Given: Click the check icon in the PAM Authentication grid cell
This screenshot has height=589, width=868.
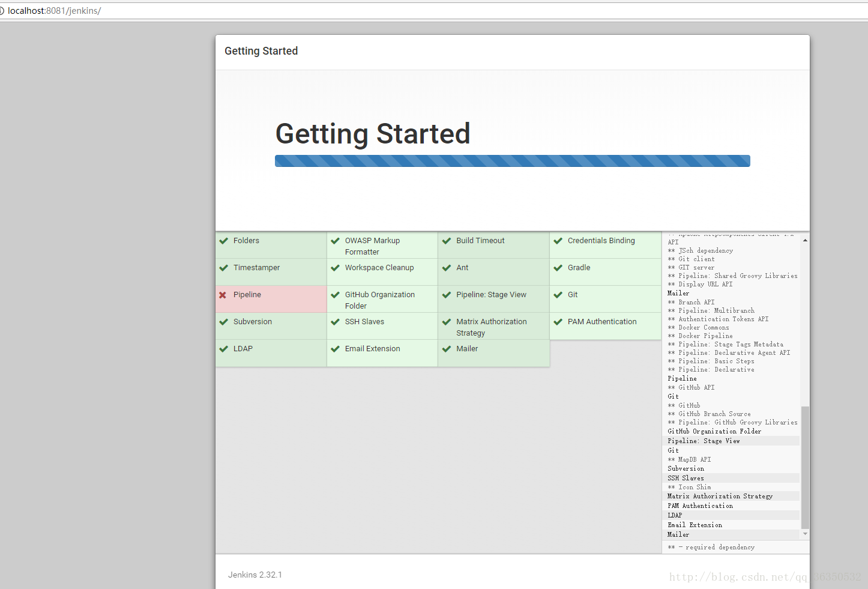Looking at the screenshot, I should pyautogui.click(x=558, y=322).
